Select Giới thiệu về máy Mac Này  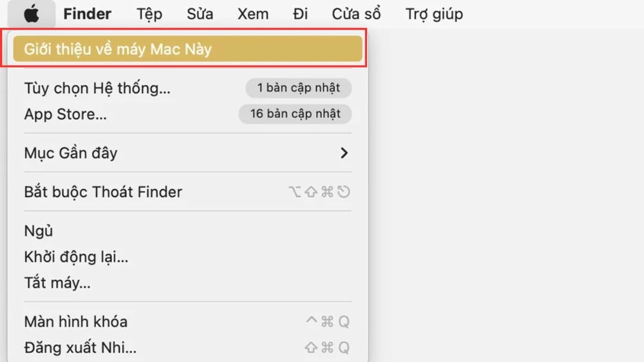(x=118, y=49)
